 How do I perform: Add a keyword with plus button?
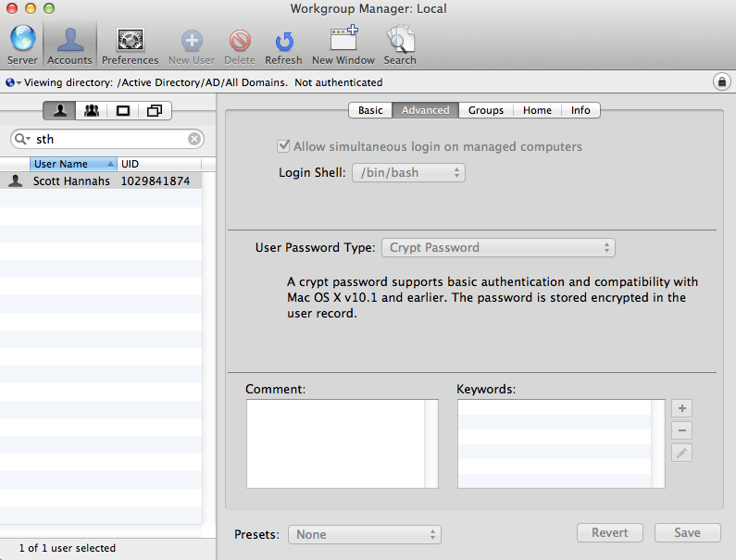click(682, 408)
